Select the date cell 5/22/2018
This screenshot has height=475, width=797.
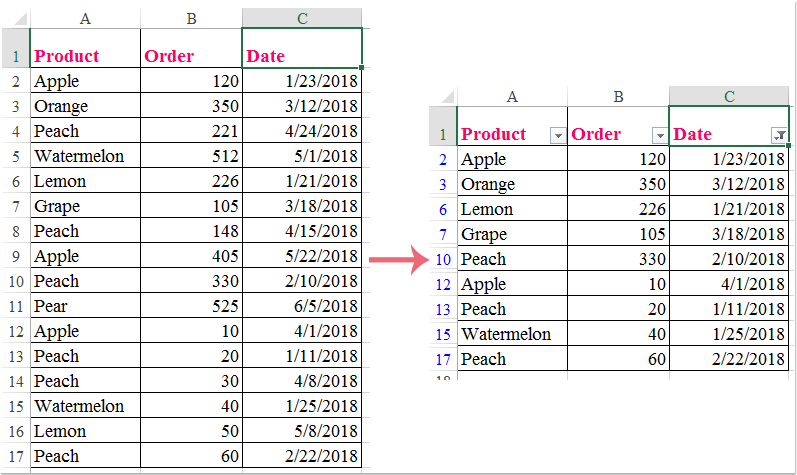click(301, 256)
